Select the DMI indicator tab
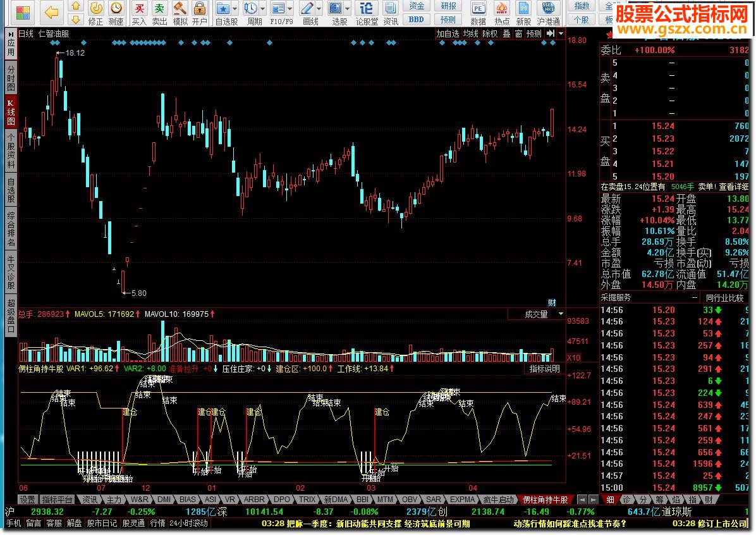This screenshot has width=756, height=535. click(164, 500)
